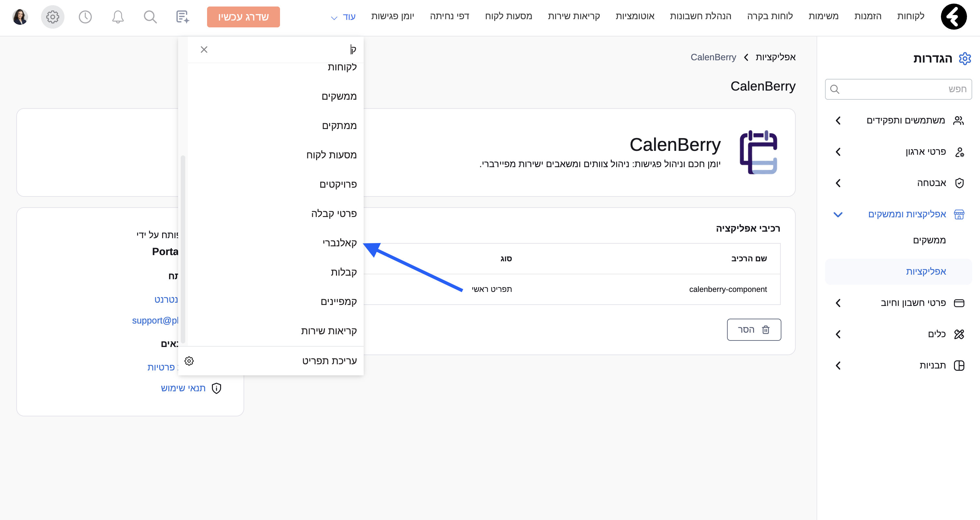Click the הסר remove button
This screenshot has height=520, width=980.
[x=754, y=330]
